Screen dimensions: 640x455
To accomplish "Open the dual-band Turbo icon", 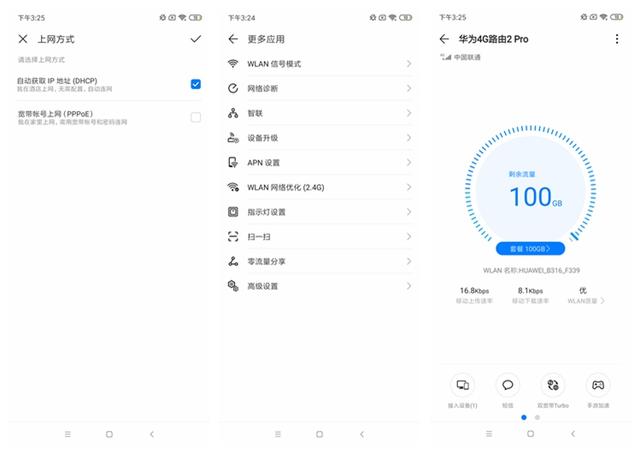I will point(553,385).
